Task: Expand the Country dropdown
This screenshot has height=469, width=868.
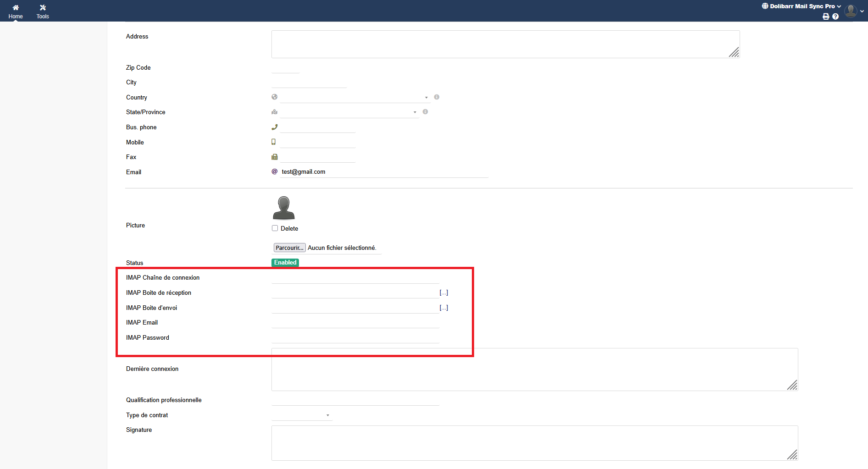Action: pyautogui.click(x=355, y=97)
